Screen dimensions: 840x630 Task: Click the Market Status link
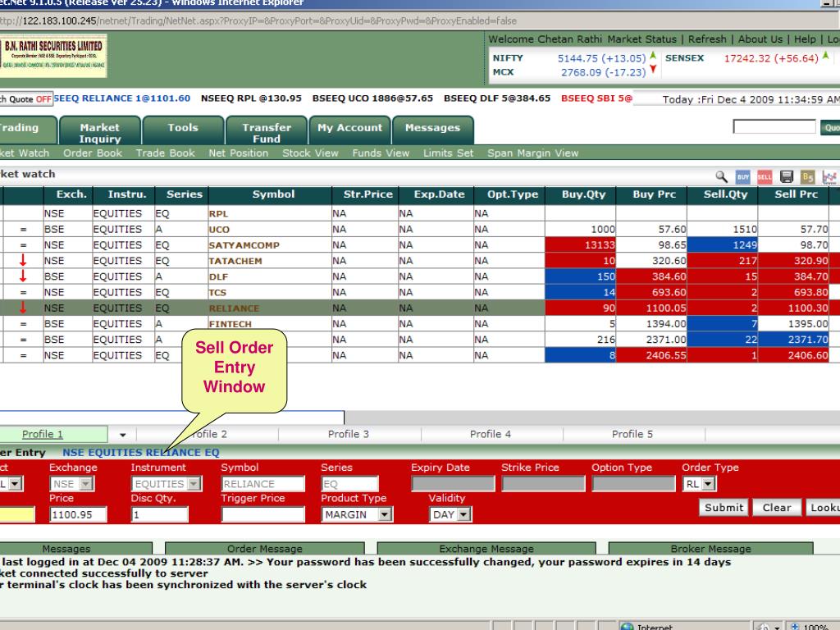click(641, 39)
